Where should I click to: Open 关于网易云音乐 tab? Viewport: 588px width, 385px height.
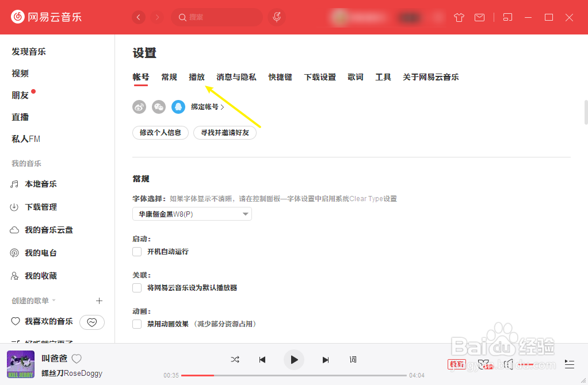[431, 77]
